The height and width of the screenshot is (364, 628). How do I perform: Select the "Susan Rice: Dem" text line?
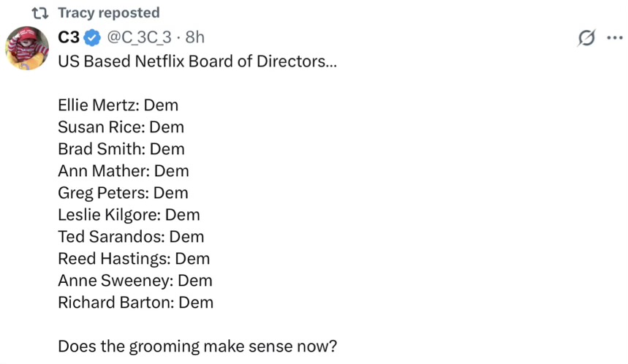coord(121,127)
